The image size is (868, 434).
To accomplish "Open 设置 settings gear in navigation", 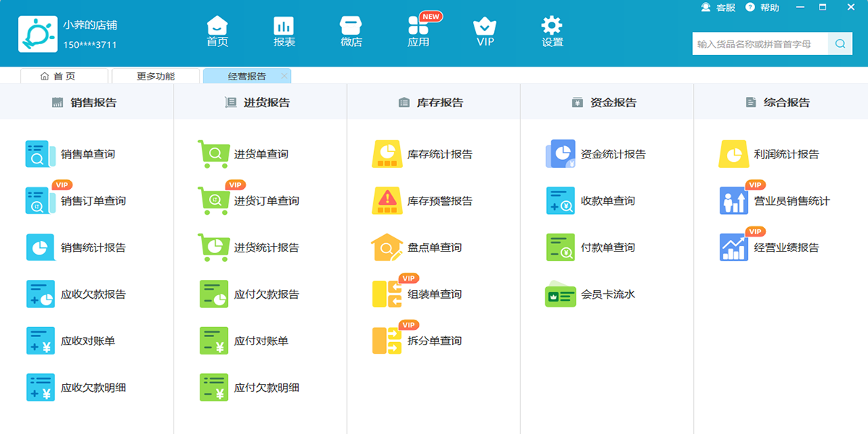I will point(552,32).
